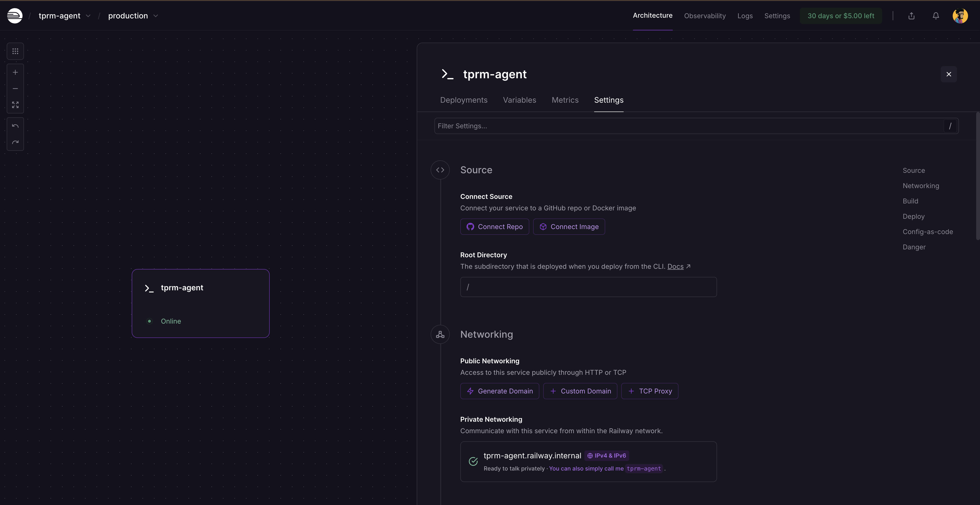This screenshot has width=980, height=505.
Task: Open the production environment dropdown
Action: coord(156,16)
